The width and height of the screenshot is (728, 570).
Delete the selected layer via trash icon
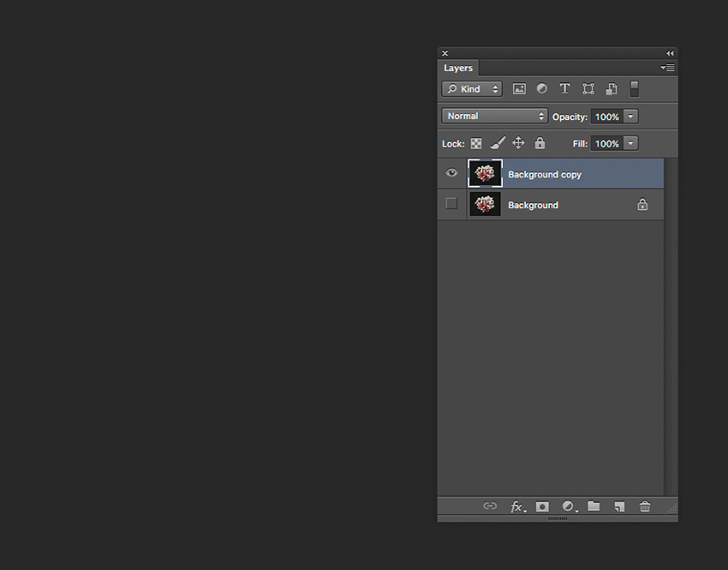(x=645, y=507)
